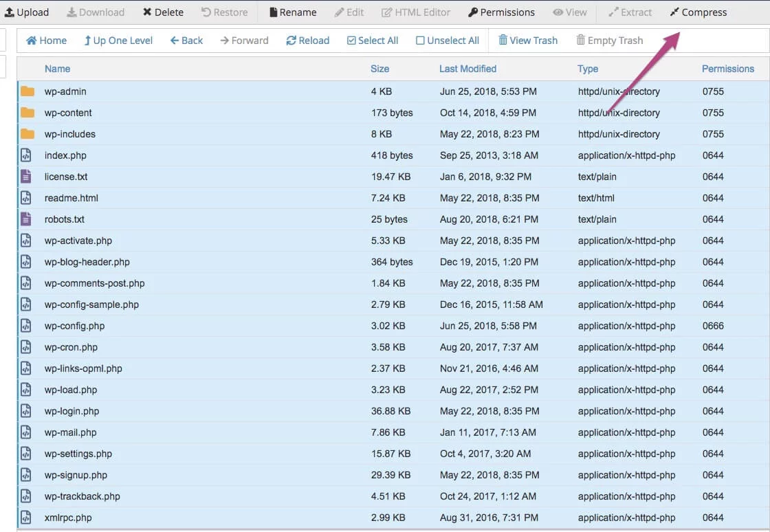This screenshot has height=532, width=770.
Task: Click the wp-config-sample.php file icon
Action: [26, 304]
